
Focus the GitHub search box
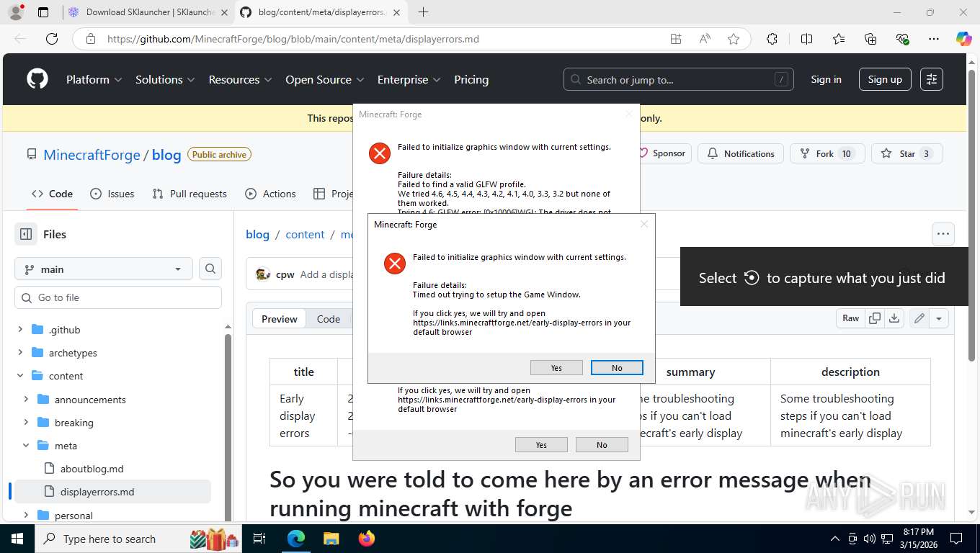point(678,79)
